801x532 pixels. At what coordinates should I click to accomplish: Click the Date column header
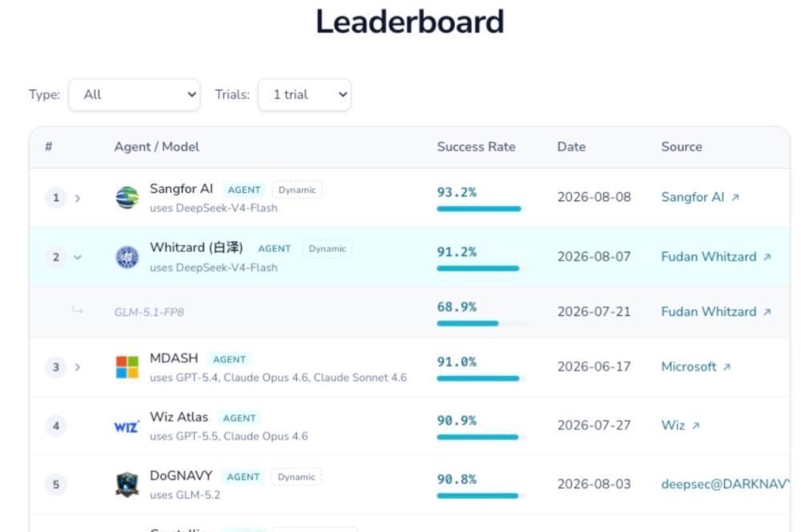pos(571,147)
